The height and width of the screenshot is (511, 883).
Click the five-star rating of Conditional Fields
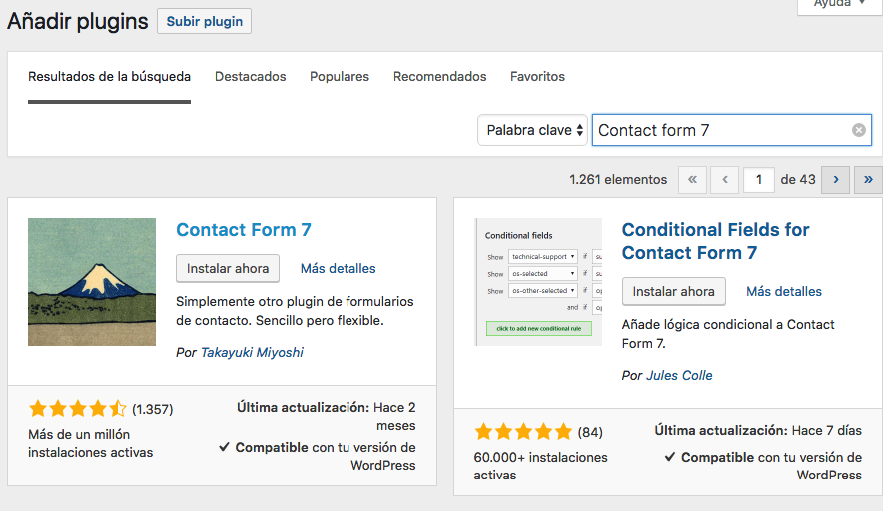pyautogui.click(x=523, y=432)
